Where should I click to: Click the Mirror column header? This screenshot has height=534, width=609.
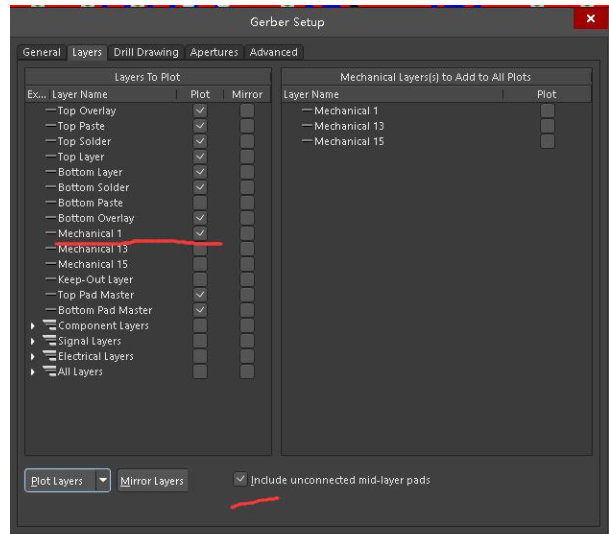pos(247,94)
